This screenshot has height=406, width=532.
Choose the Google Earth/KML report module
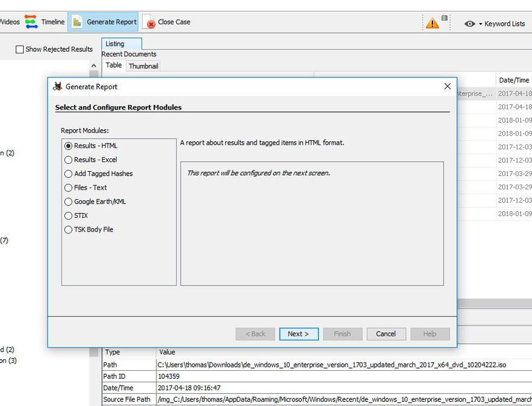click(68, 202)
